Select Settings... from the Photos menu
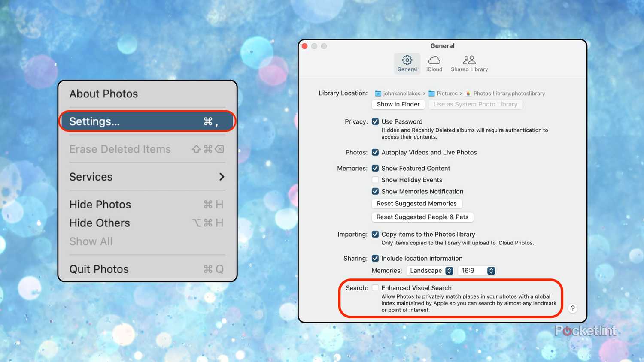This screenshot has height=362, width=644. 147,121
